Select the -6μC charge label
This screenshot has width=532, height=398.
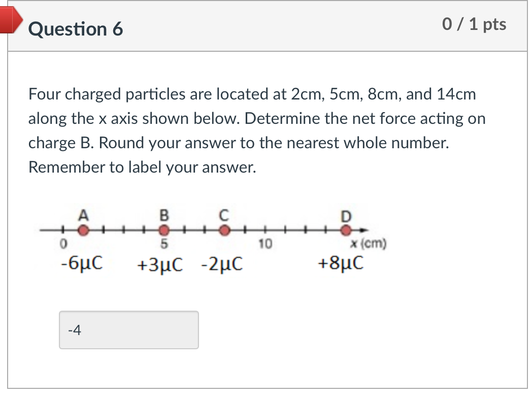[x=82, y=263]
